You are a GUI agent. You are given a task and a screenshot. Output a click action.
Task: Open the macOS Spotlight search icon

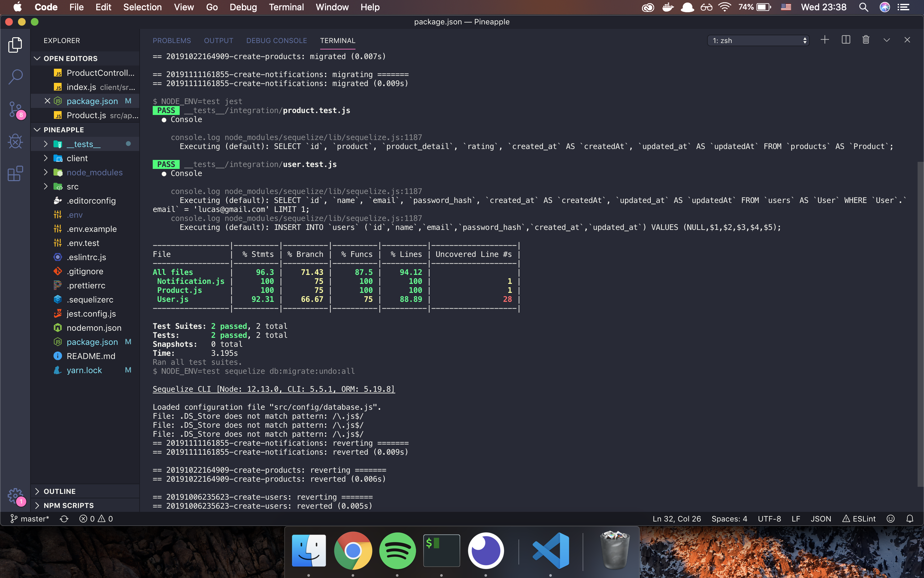pyautogui.click(x=864, y=7)
